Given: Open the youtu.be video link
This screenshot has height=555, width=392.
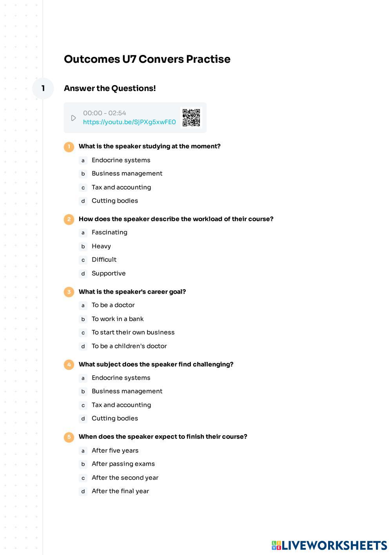Looking at the screenshot, I should click(x=129, y=122).
